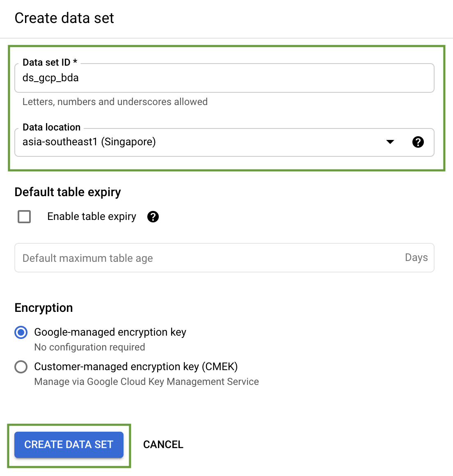Focus the Data set ID field
453x476 pixels.
coord(224,78)
